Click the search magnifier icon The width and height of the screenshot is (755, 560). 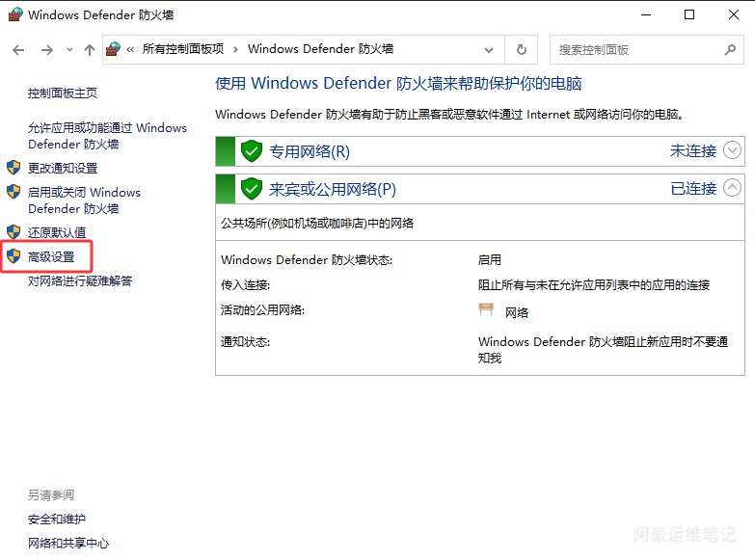[731, 49]
